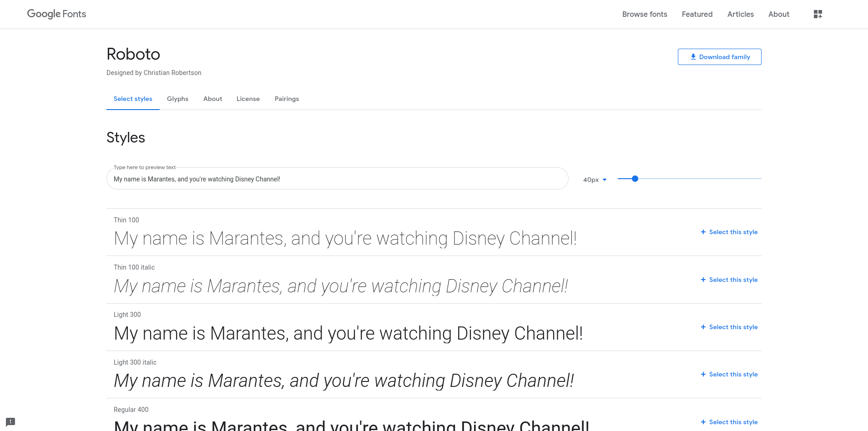The height and width of the screenshot is (431, 868).
Task: Click the plus icon for Light 300
Action: (703, 327)
